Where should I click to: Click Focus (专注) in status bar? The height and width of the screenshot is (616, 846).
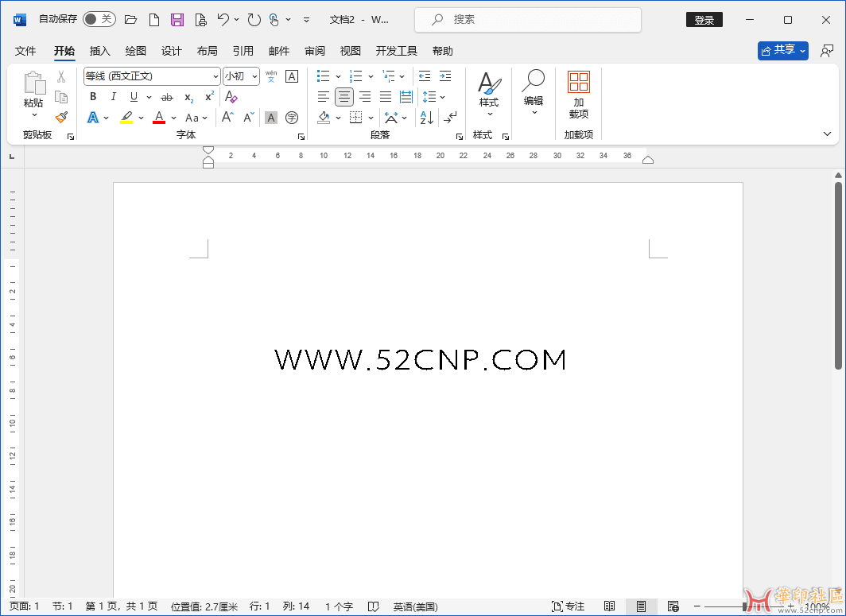569,606
